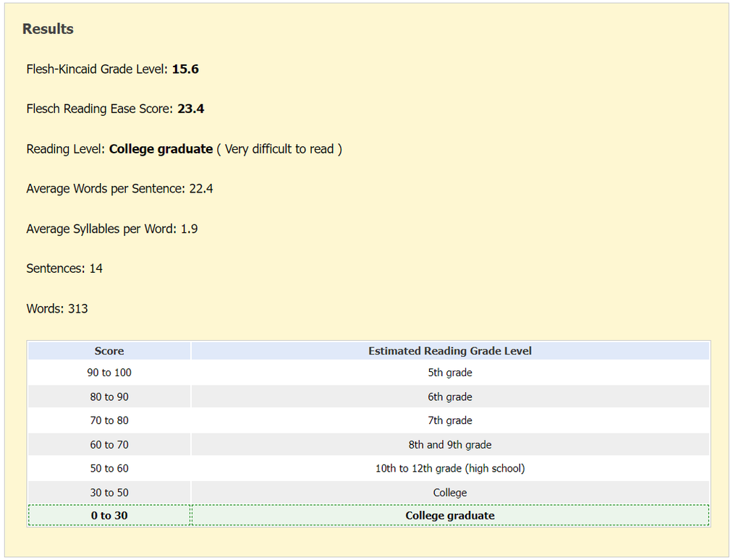This screenshot has height=560, width=741.
Task: Click the Results heading
Action: (48, 29)
